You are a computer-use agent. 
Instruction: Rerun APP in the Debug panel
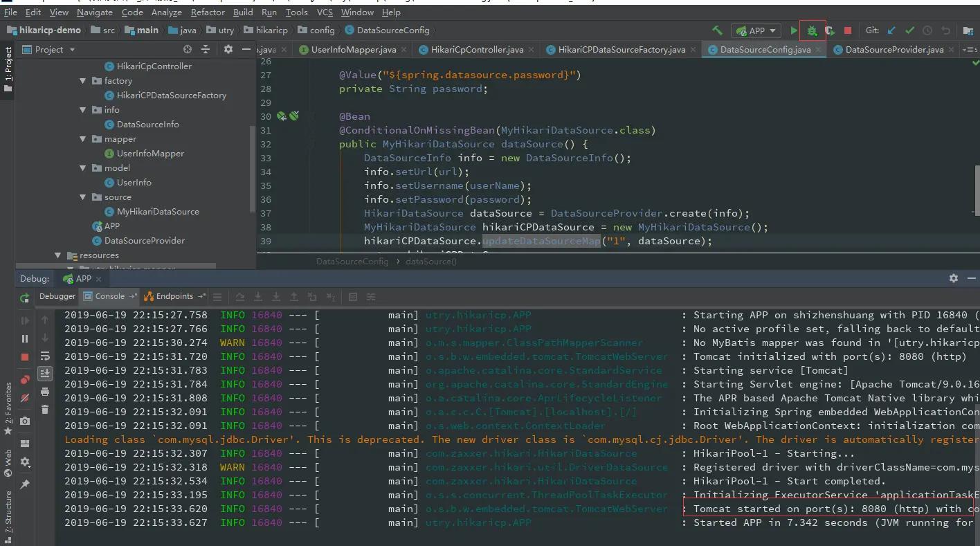[25, 298]
